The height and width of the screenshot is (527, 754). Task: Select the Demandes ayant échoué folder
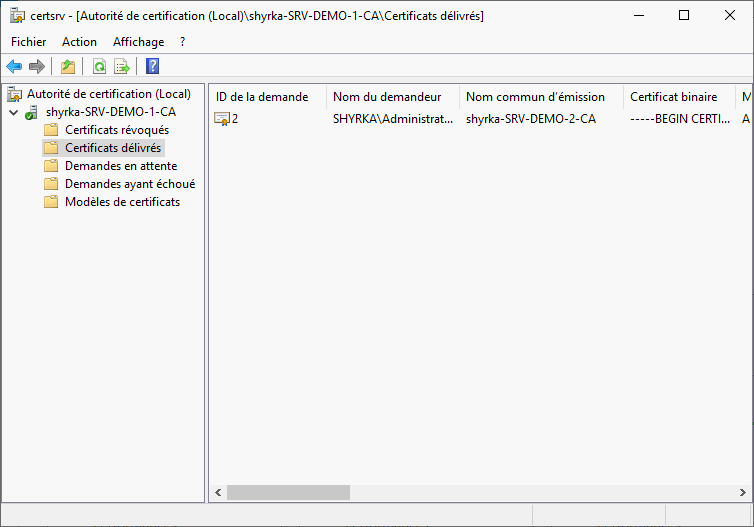129,184
